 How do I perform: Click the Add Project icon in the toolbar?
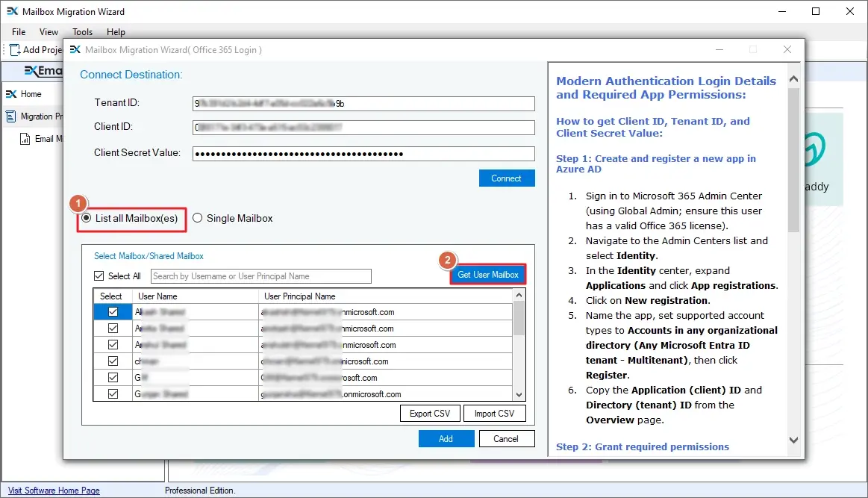[x=13, y=49]
